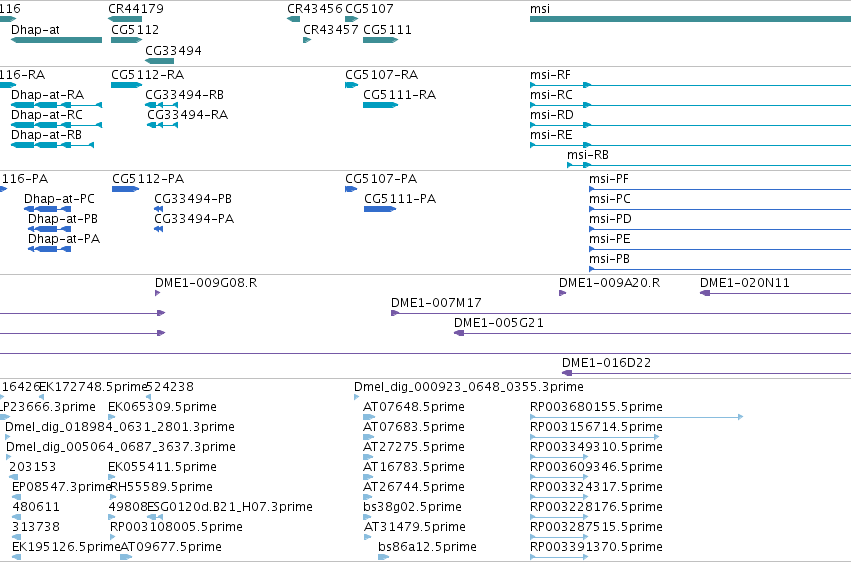This screenshot has width=851, height=562.
Task: Select transcript Dhap-at-RB
Action: tap(53, 145)
